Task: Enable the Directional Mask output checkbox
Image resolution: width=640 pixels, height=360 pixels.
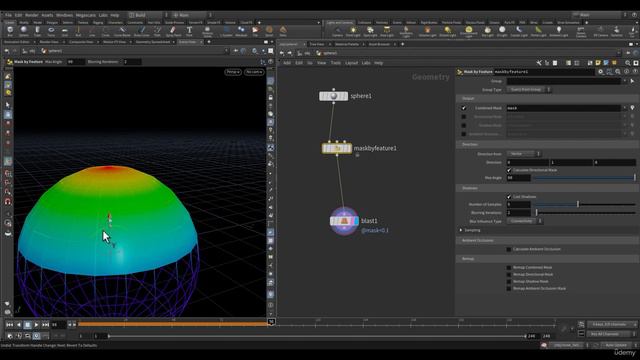Action: click(x=464, y=117)
